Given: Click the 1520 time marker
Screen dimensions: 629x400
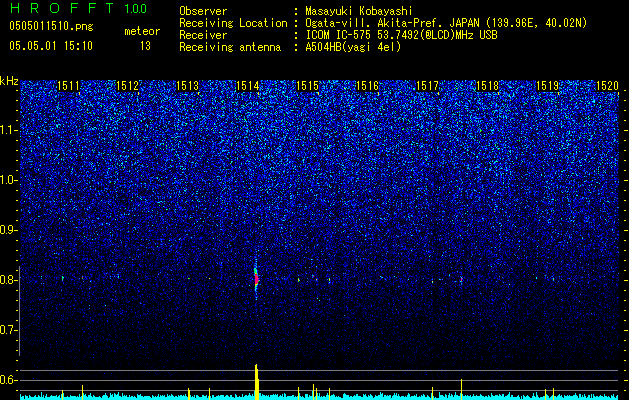Looking at the screenshot, I should [x=607, y=85].
